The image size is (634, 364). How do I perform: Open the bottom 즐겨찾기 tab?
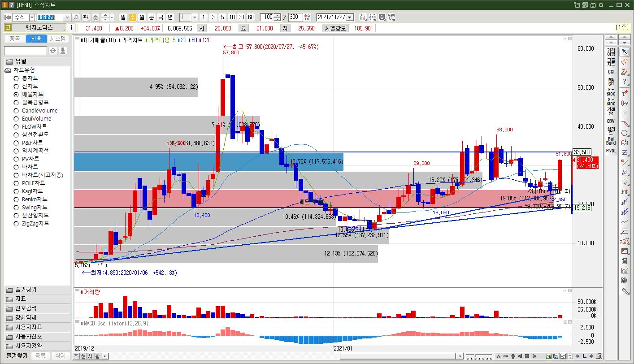point(17,355)
